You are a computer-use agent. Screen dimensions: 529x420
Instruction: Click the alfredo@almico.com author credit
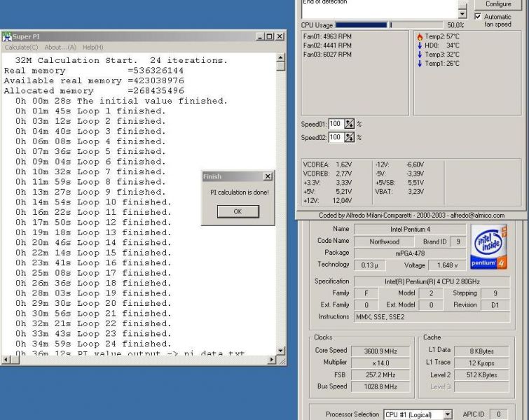tap(477, 216)
